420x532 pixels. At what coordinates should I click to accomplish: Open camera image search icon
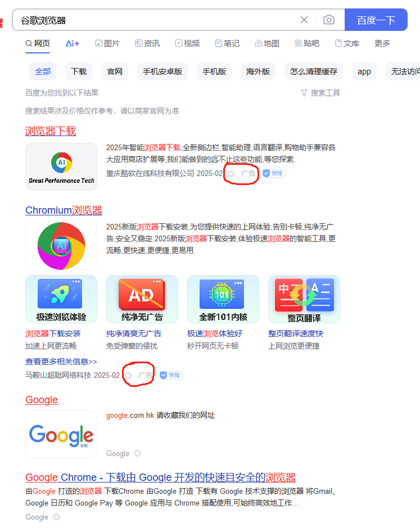(328, 20)
